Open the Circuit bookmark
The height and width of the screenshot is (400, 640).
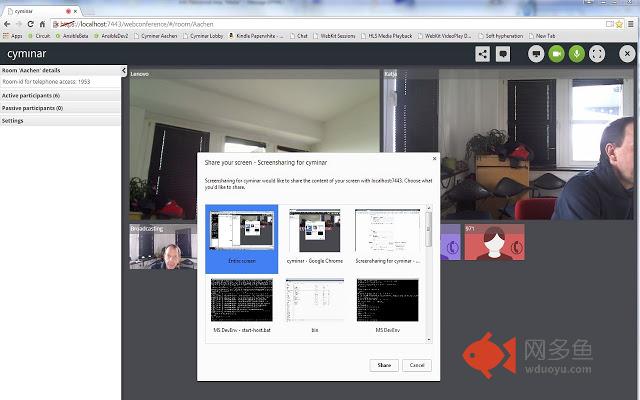pos(39,36)
